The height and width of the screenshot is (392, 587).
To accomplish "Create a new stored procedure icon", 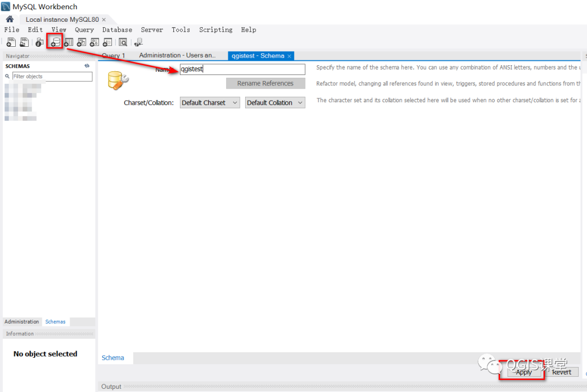I will click(95, 42).
